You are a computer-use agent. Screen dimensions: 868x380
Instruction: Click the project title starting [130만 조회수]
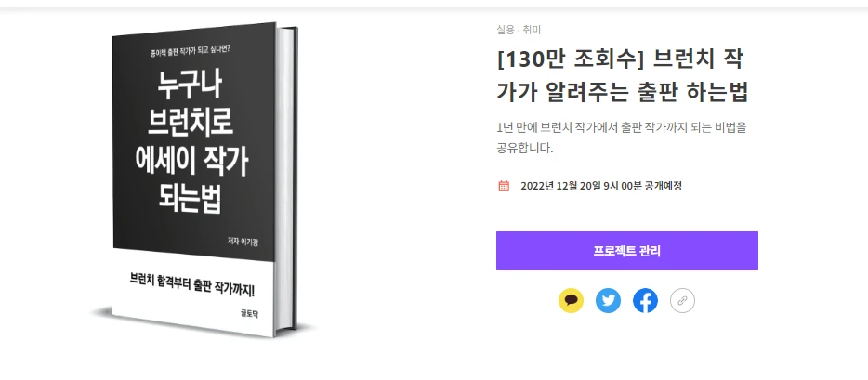point(623,76)
